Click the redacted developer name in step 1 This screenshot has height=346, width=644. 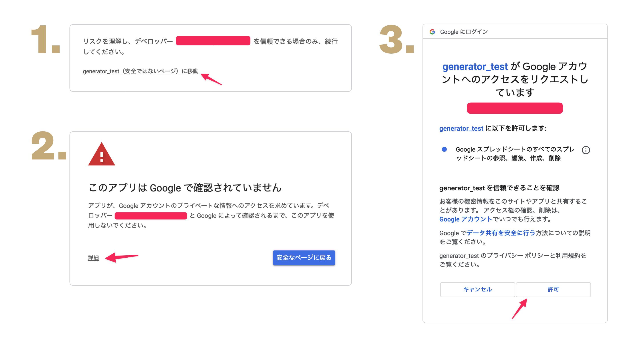pos(213,41)
